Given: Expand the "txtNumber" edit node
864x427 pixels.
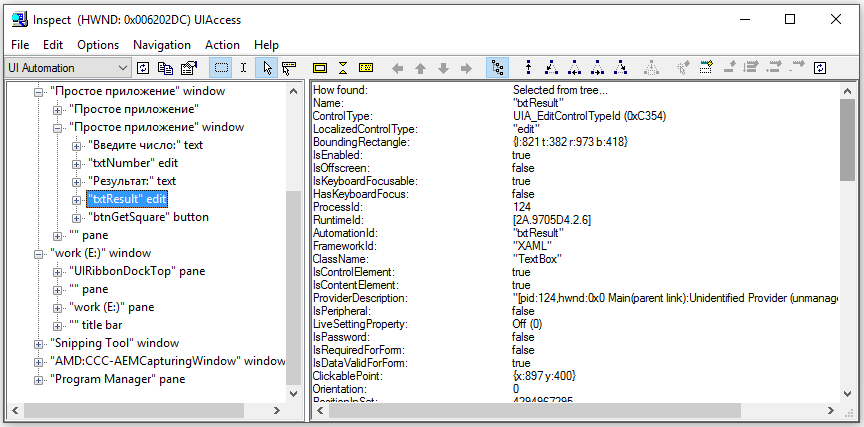Looking at the screenshot, I should pos(76,164).
